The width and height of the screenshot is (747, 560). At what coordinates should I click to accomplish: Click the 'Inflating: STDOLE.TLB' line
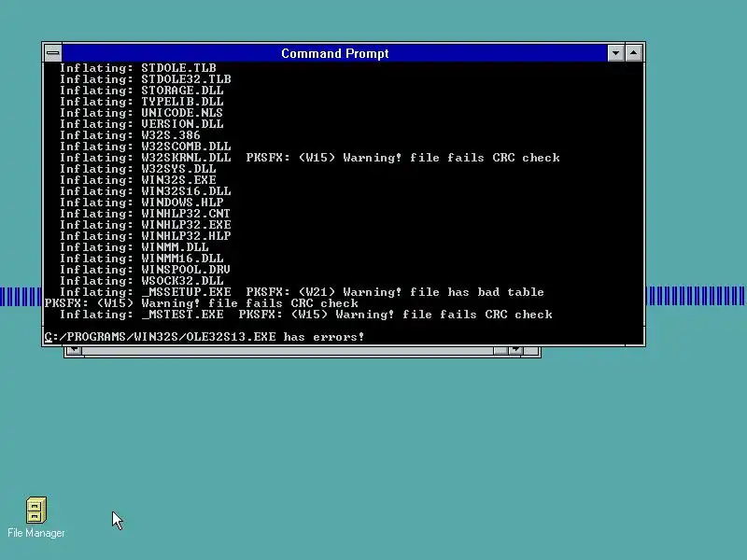pos(137,68)
